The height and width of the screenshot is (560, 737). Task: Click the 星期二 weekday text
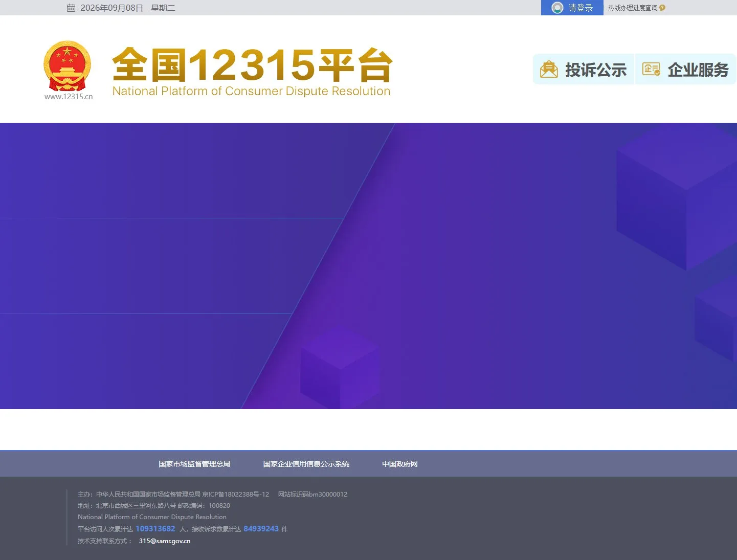[x=163, y=8]
